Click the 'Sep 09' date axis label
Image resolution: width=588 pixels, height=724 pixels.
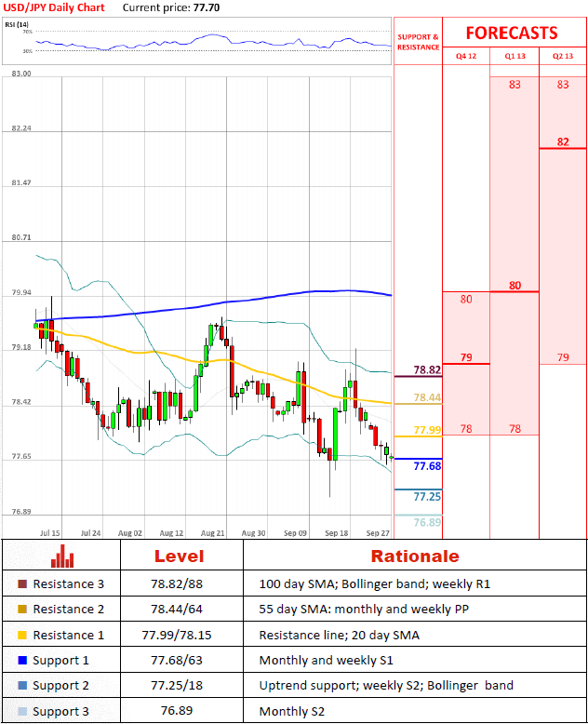point(295,533)
